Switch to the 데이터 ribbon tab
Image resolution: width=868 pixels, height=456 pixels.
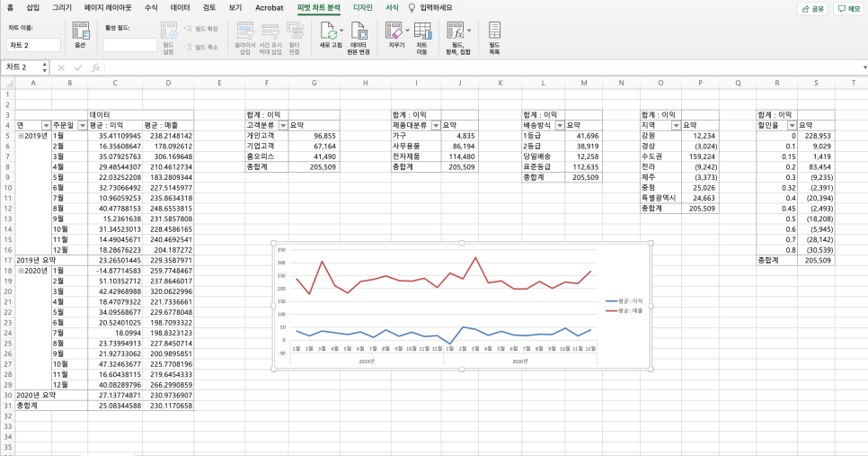[x=180, y=8]
